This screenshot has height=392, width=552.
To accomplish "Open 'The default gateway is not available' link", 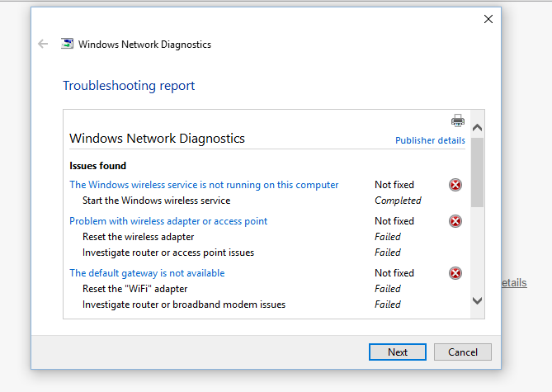I will [x=147, y=273].
